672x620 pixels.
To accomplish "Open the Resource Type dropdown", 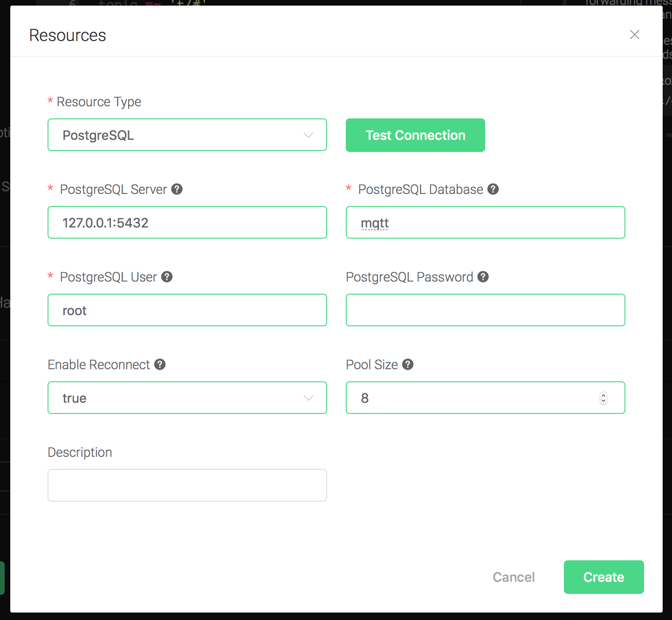I will (187, 135).
